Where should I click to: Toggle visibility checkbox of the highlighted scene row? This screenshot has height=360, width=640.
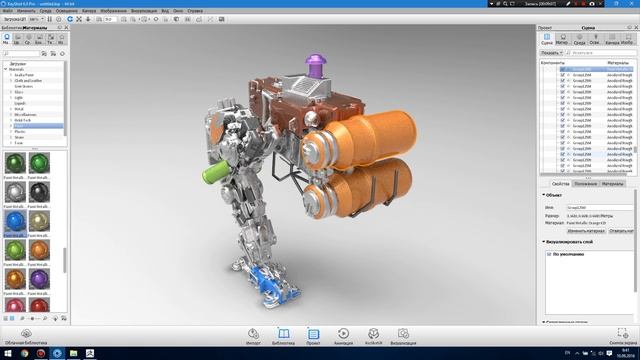click(563, 69)
